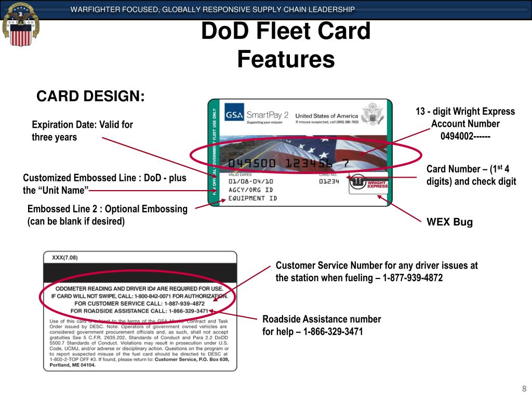Click the Defense Logistics Agency eagle seal logo
532x399 pixels.
coord(21,24)
